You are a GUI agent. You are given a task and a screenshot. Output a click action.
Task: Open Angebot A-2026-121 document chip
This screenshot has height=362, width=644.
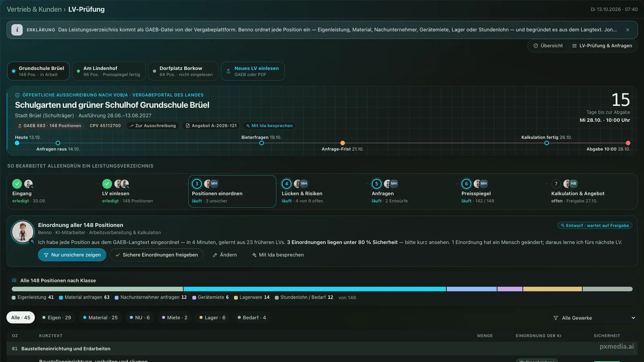click(x=211, y=126)
